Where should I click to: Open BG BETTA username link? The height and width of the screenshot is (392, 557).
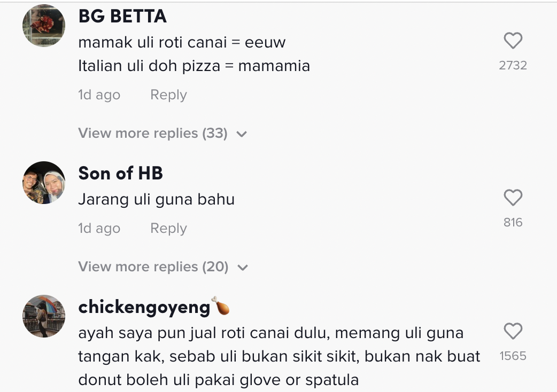click(122, 17)
